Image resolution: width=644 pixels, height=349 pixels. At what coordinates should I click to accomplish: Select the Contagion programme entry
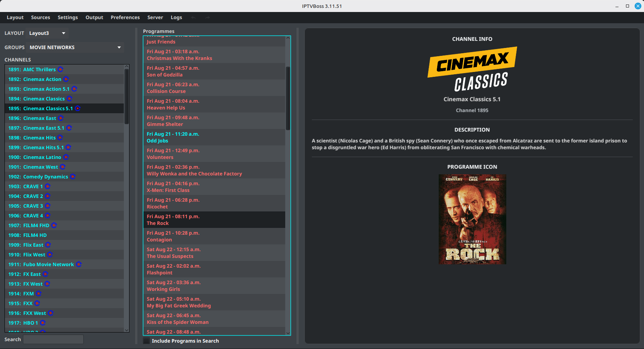(214, 236)
